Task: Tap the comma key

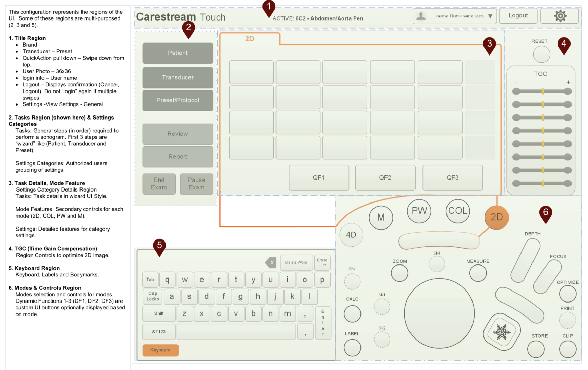Action: (x=305, y=313)
